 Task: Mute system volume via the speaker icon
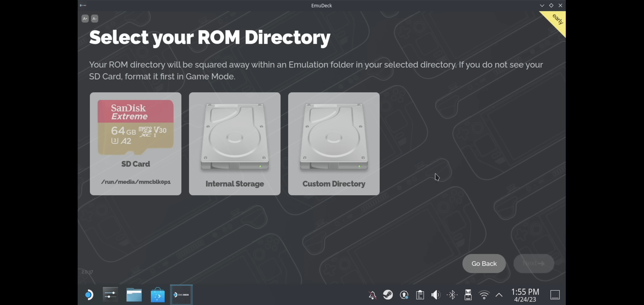[x=435, y=295]
